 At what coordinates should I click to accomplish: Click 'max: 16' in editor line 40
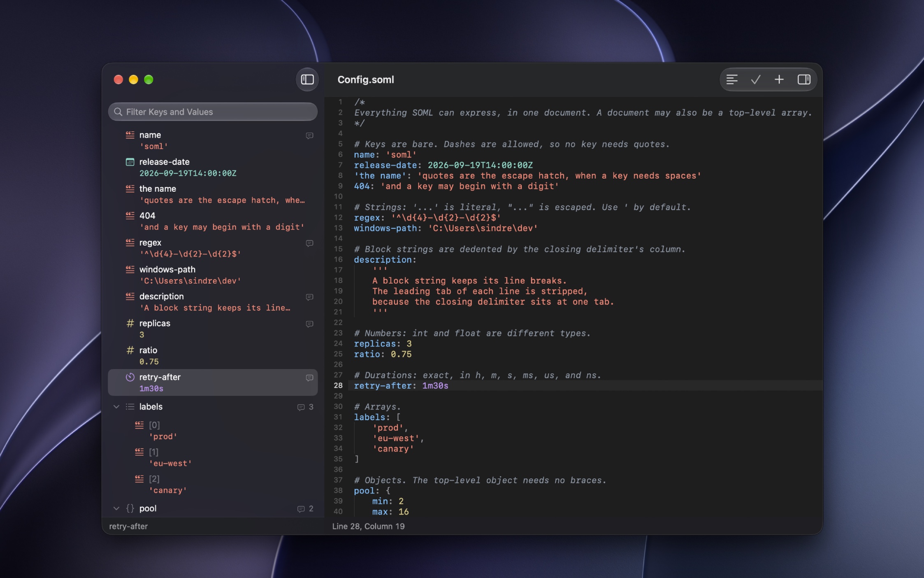coord(390,512)
